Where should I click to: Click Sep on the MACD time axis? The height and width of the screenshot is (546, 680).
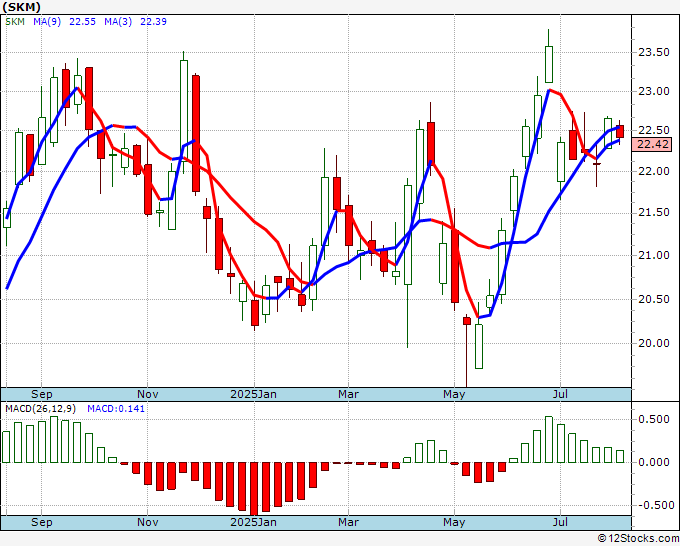point(42,522)
